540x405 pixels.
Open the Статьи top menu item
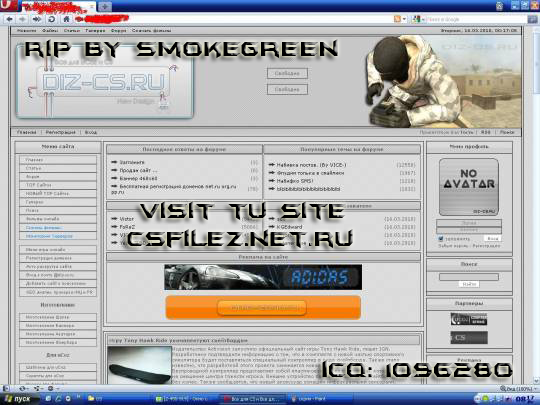pyautogui.click(x=72, y=31)
